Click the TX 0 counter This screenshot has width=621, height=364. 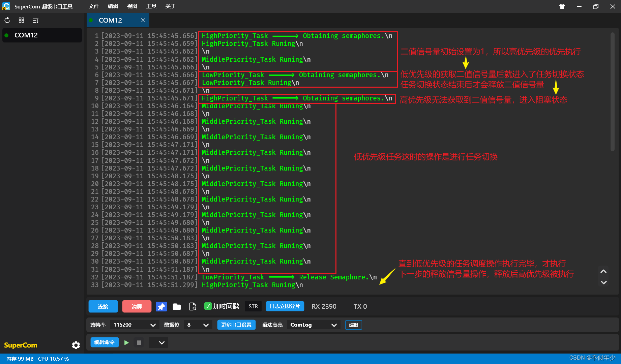click(360, 306)
